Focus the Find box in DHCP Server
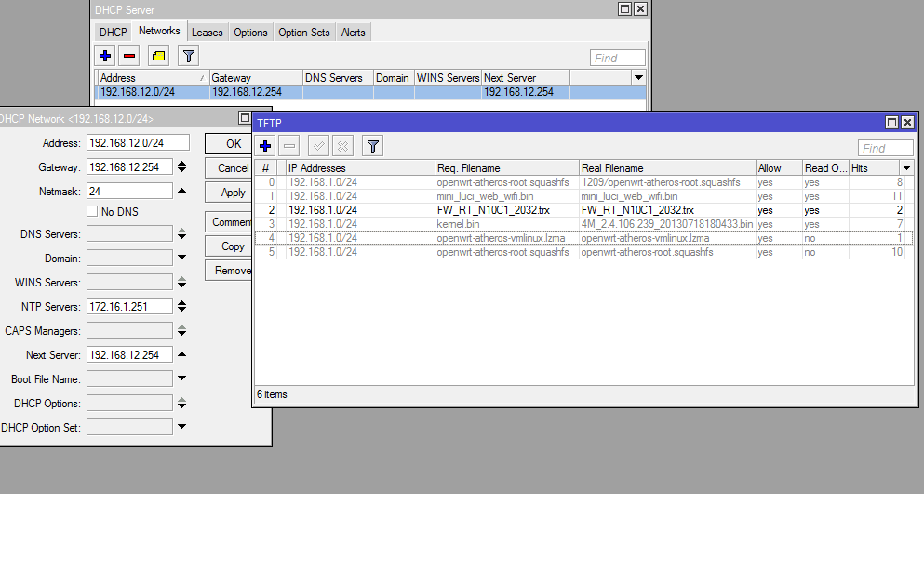 618,58
